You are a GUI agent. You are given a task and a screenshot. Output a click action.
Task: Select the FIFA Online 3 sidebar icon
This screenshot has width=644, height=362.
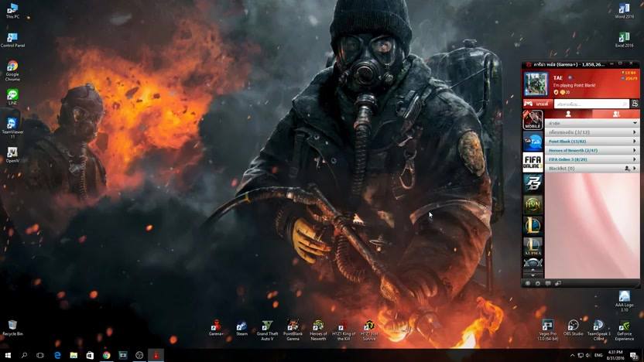point(533,162)
